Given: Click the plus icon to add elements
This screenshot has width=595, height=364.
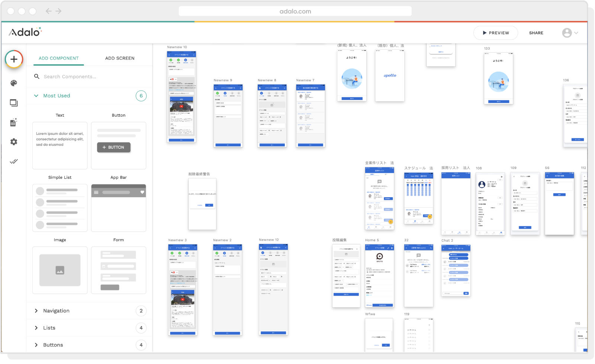Looking at the screenshot, I should point(13,59).
